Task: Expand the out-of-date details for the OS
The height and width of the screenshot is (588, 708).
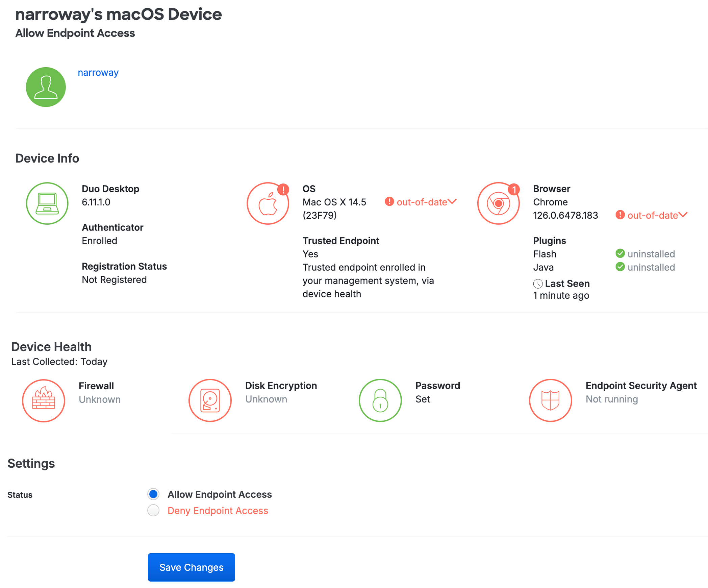Action: [453, 202]
